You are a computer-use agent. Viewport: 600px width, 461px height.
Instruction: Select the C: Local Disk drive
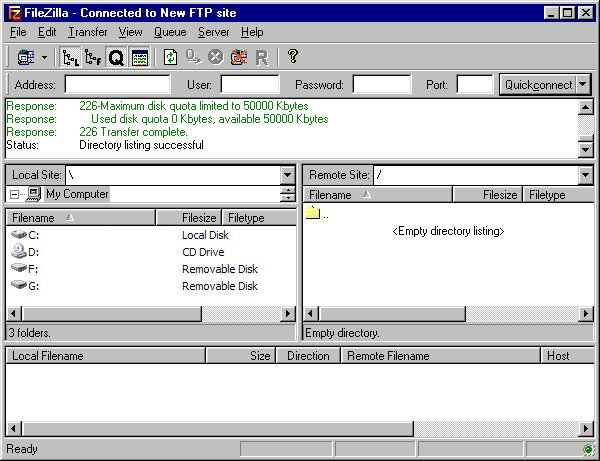[x=25, y=235]
